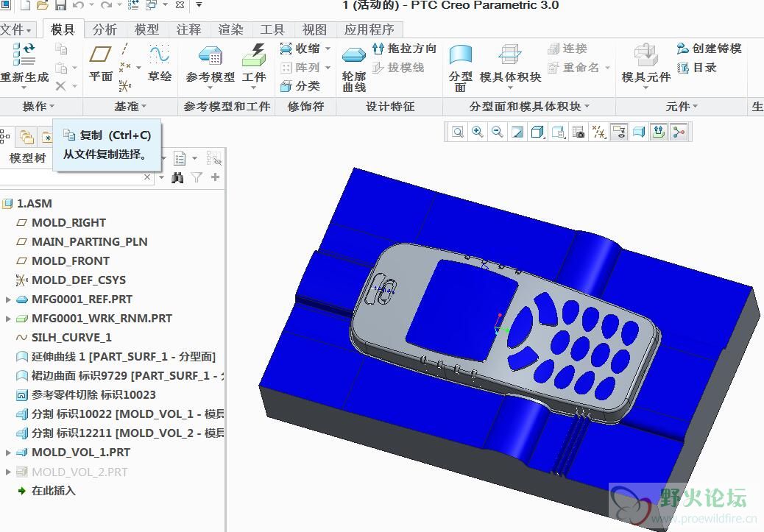The height and width of the screenshot is (532, 764).
Task: Click the Shrinkage (收缩) tool
Action: click(300, 49)
